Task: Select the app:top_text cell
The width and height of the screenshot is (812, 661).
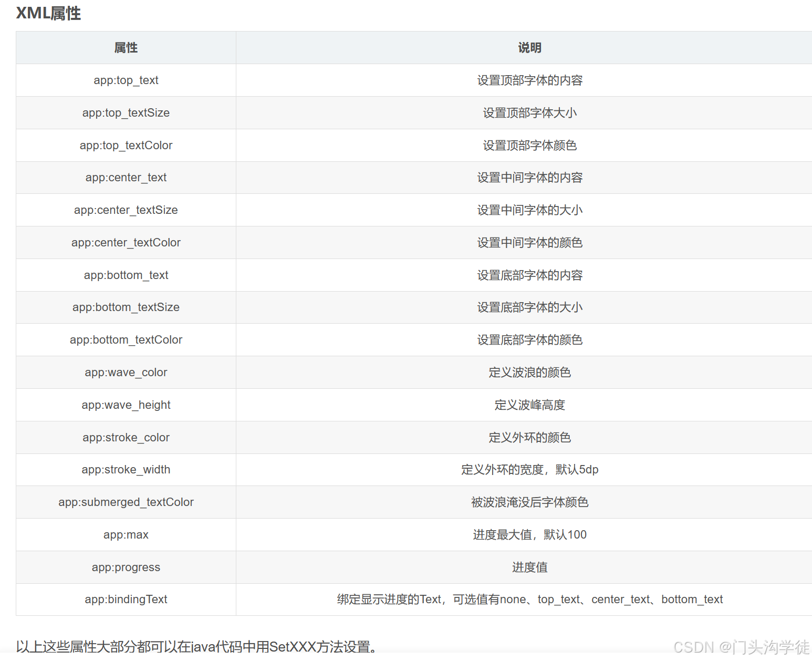Action: point(126,80)
